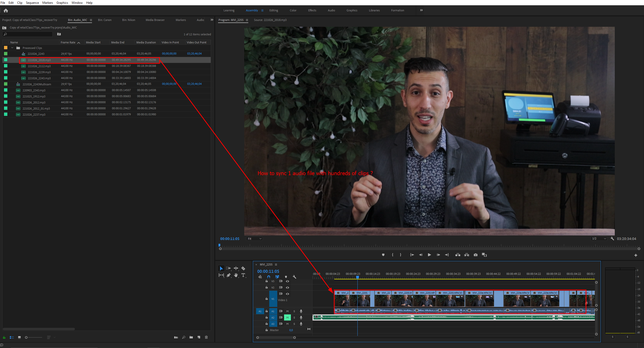
Task: Open the Markers menu in the menu bar
Action: 47,3
